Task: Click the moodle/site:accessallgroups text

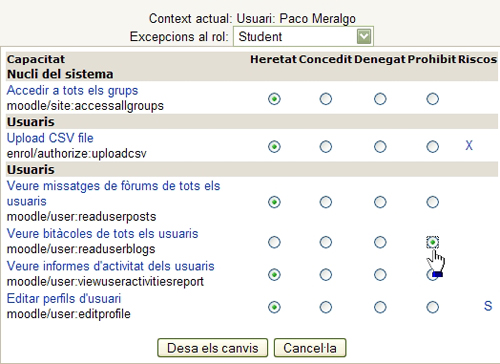Action: pos(85,106)
